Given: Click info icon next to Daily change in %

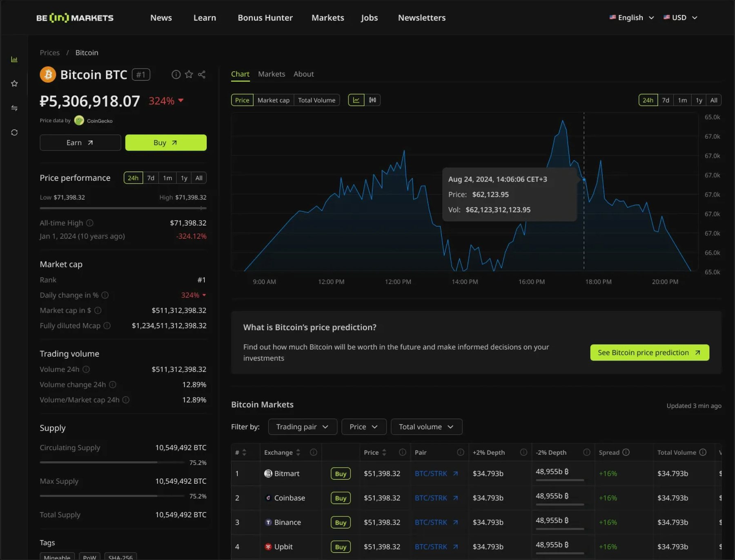Looking at the screenshot, I should 105,295.
